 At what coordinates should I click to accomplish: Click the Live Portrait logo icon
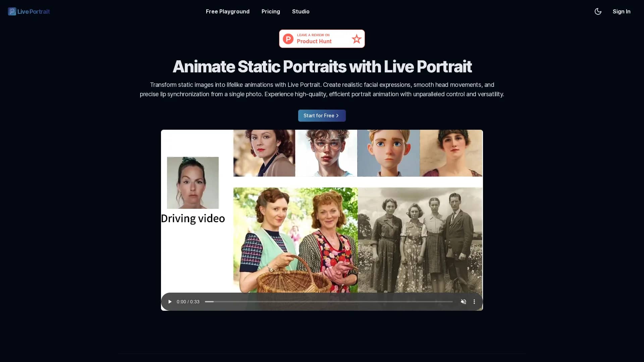[x=12, y=11]
